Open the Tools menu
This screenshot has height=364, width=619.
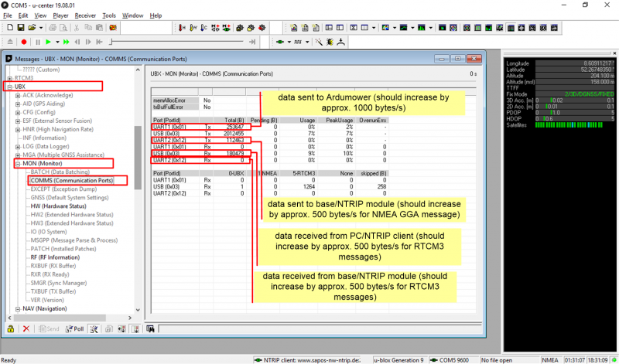109,15
